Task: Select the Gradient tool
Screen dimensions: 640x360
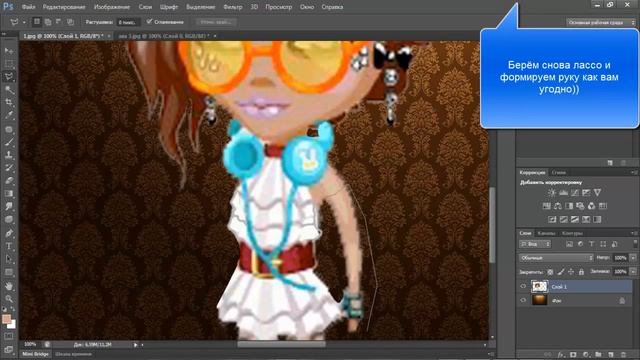Action: click(x=9, y=194)
